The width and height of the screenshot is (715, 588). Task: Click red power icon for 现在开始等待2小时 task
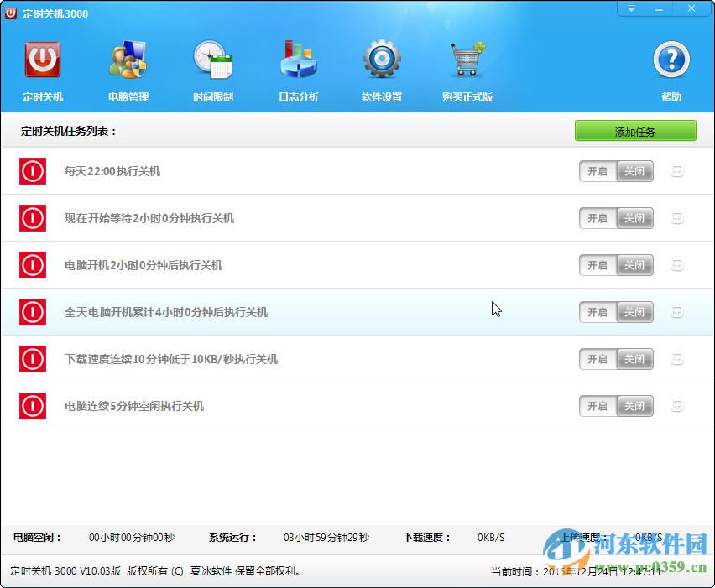click(33, 218)
